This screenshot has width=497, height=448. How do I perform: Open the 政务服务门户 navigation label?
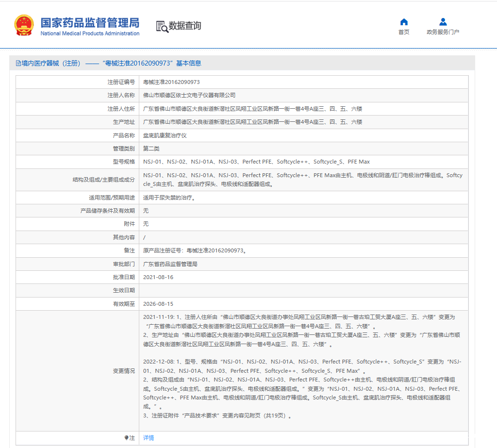(x=443, y=32)
